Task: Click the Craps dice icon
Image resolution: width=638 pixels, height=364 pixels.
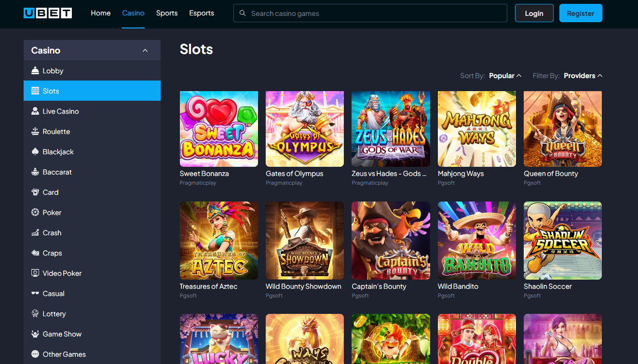Action: click(x=35, y=253)
